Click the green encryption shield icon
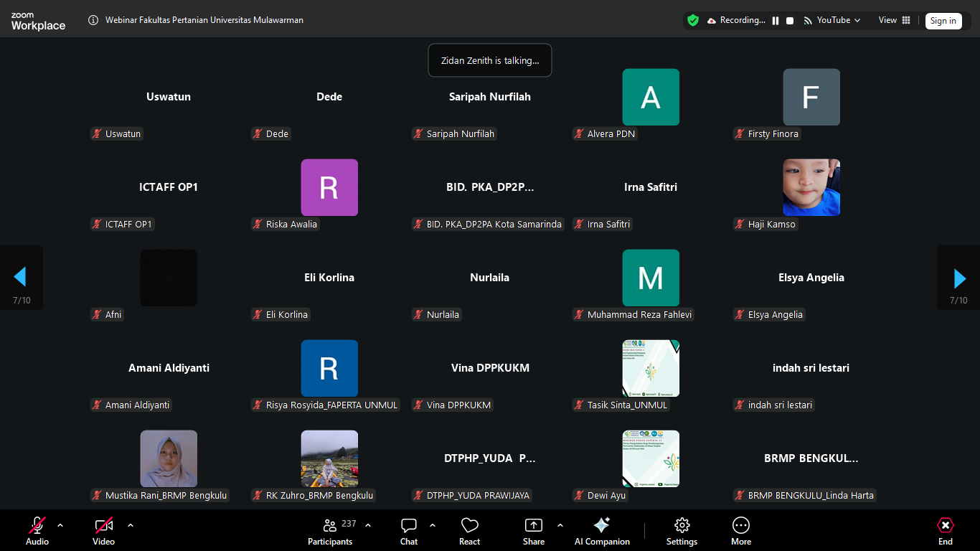The width and height of the screenshot is (980, 551). (x=693, y=21)
